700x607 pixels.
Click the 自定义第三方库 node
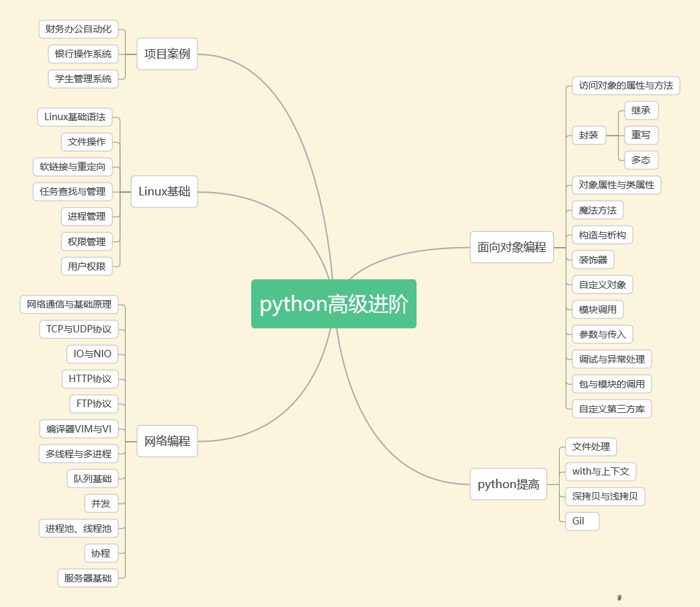612,410
